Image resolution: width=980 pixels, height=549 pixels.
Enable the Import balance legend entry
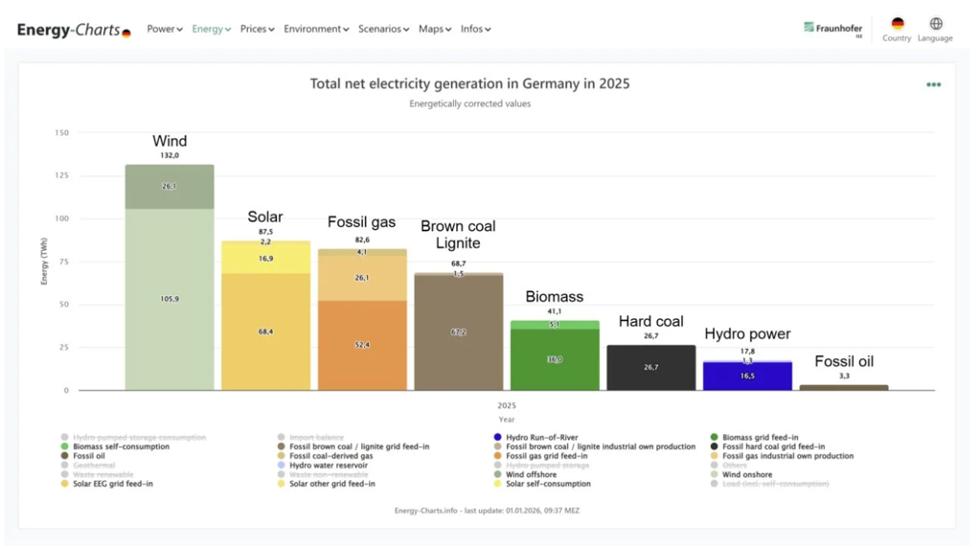pyautogui.click(x=316, y=438)
